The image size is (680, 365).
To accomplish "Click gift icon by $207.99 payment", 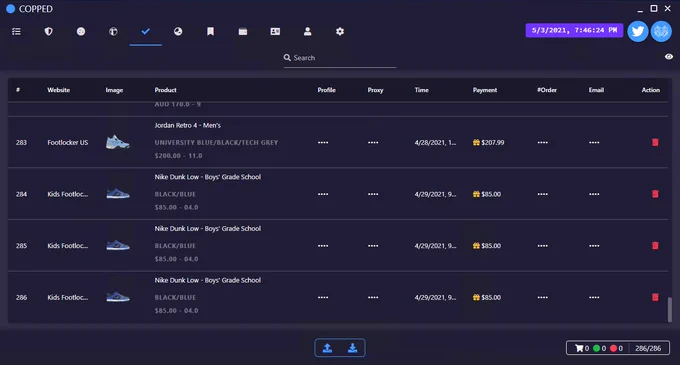I will pyautogui.click(x=476, y=142).
